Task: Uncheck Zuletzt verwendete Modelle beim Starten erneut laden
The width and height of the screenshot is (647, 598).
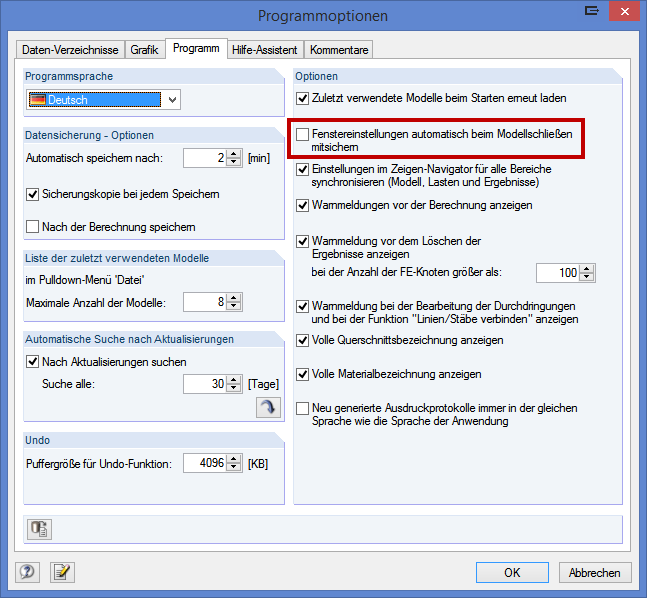Action: point(302,98)
